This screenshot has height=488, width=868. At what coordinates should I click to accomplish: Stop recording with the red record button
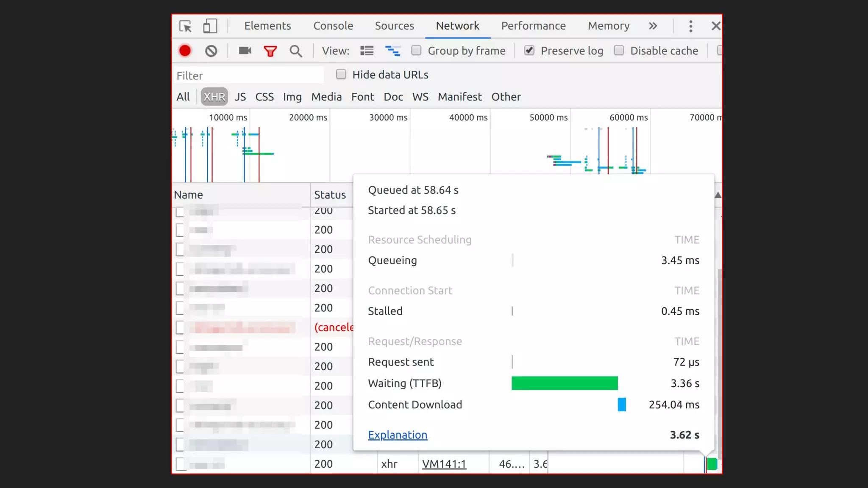pyautogui.click(x=185, y=51)
